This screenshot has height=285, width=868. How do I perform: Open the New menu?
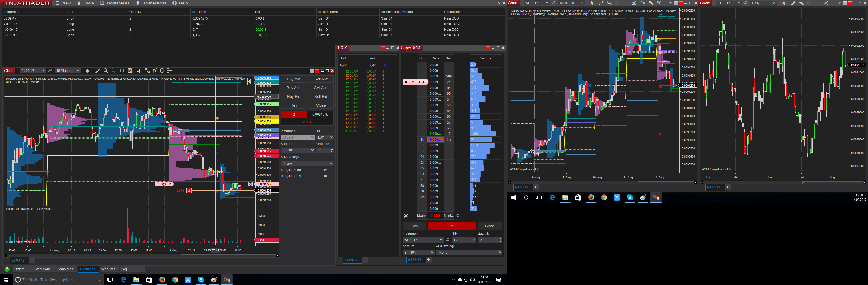[x=63, y=3]
